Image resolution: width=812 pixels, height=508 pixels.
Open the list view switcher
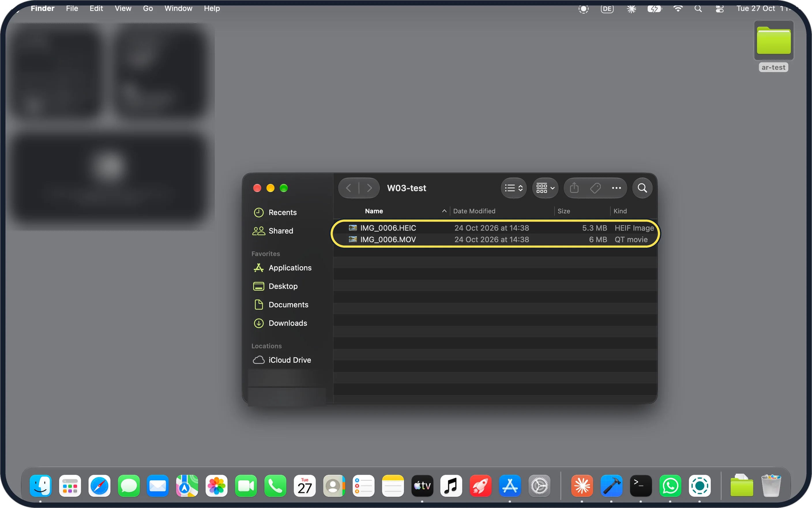[x=513, y=188]
